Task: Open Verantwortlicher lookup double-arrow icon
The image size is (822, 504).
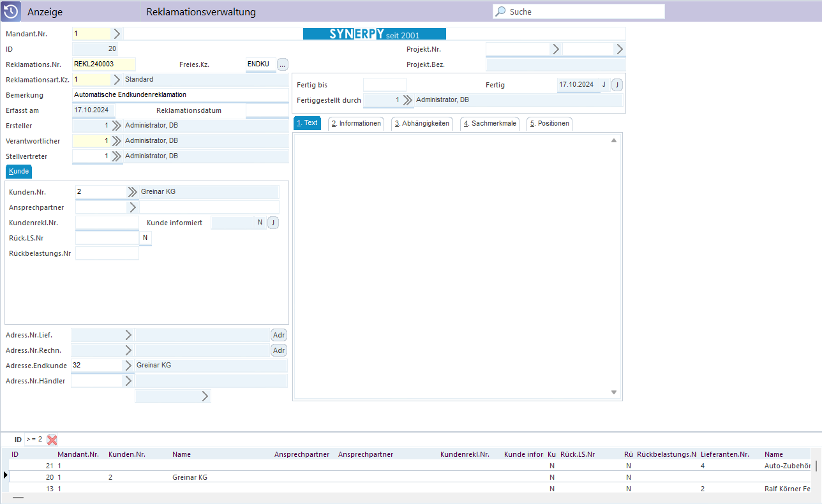Action: click(x=116, y=141)
